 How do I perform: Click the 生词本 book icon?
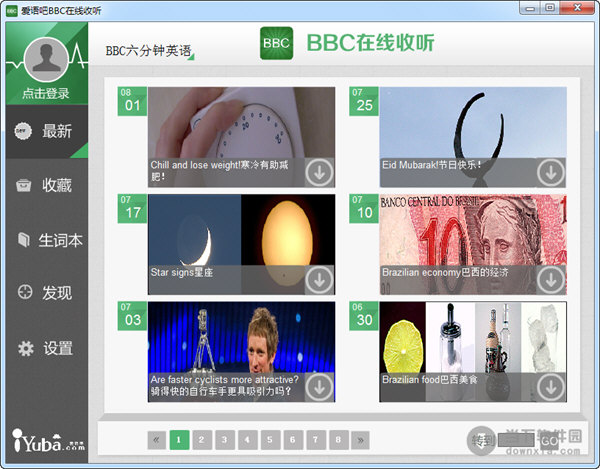pos(24,240)
